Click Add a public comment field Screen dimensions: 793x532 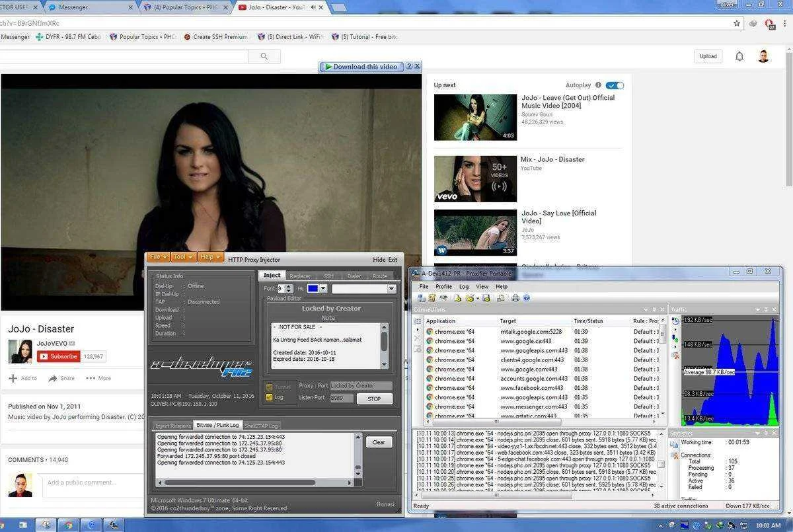[93, 484]
